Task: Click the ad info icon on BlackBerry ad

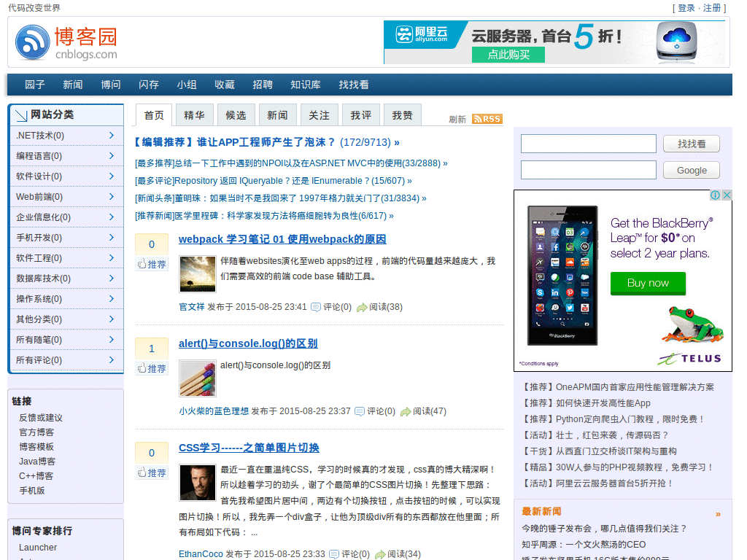Action: click(715, 195)
